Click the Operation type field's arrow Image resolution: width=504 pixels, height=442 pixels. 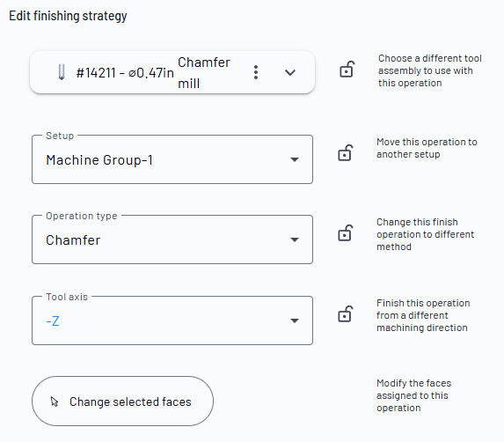pyautogui.click(x=295, y=239)
